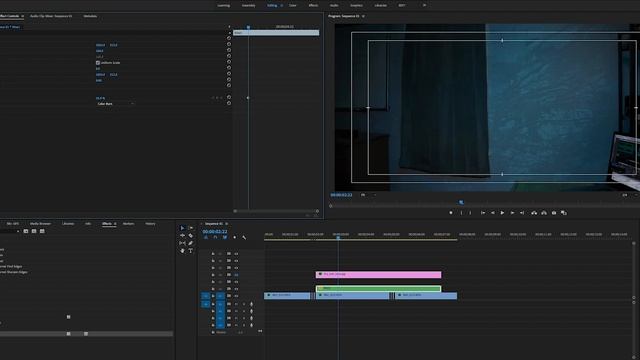640x360 pixels.
Task: Click the timeline playhead timecode
Action: [215, 231]
